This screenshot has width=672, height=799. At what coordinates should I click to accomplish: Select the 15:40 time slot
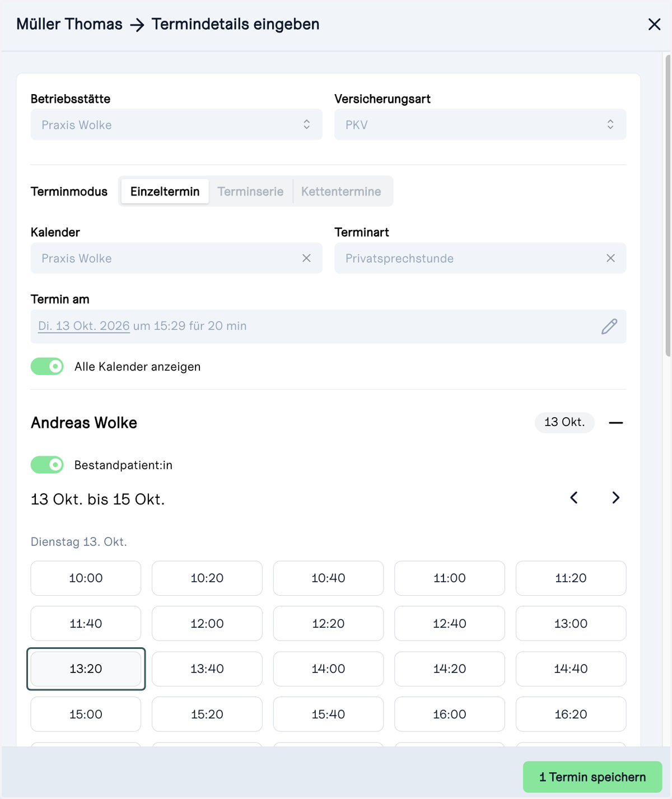click(x=328, y=714)
